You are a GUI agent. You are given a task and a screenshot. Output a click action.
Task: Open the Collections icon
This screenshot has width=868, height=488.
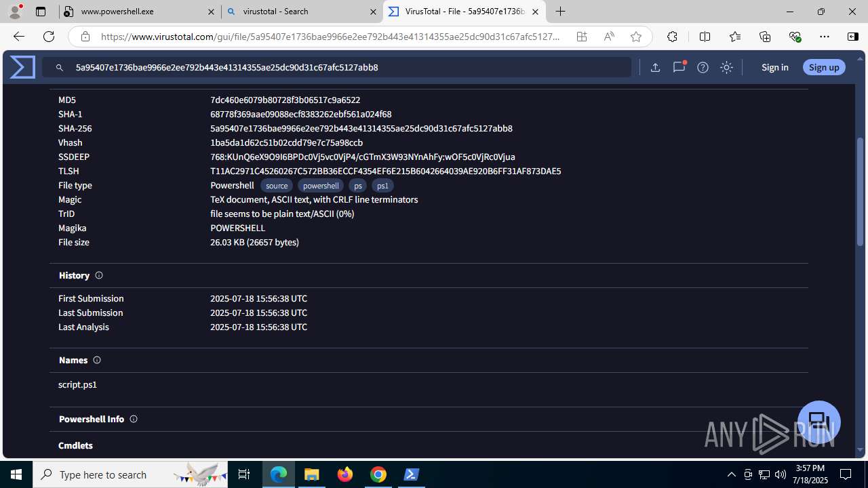765,37
